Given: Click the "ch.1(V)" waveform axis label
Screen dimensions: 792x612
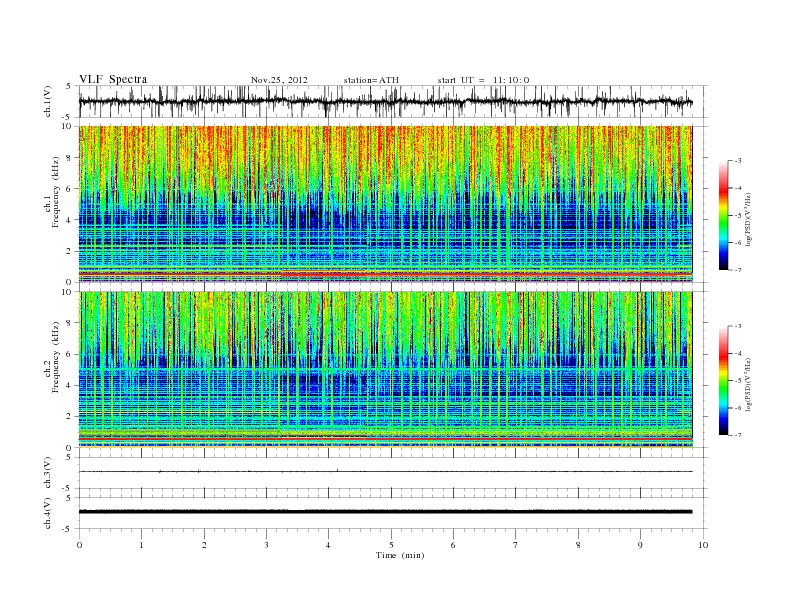Looking at the screenshot, I should tap(48, 101).
